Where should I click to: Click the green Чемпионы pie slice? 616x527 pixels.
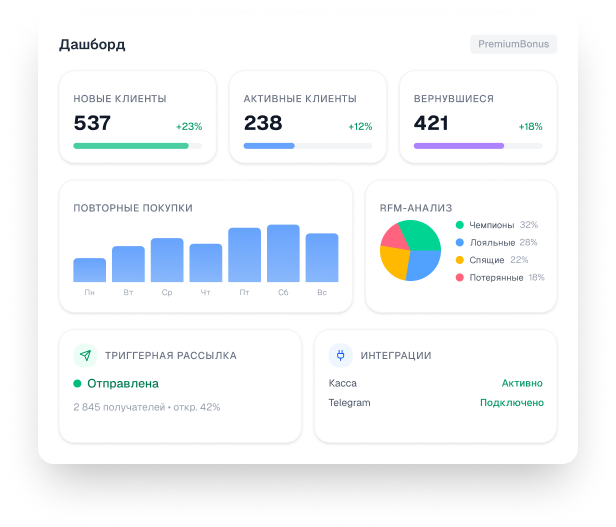tap(422, 235)
